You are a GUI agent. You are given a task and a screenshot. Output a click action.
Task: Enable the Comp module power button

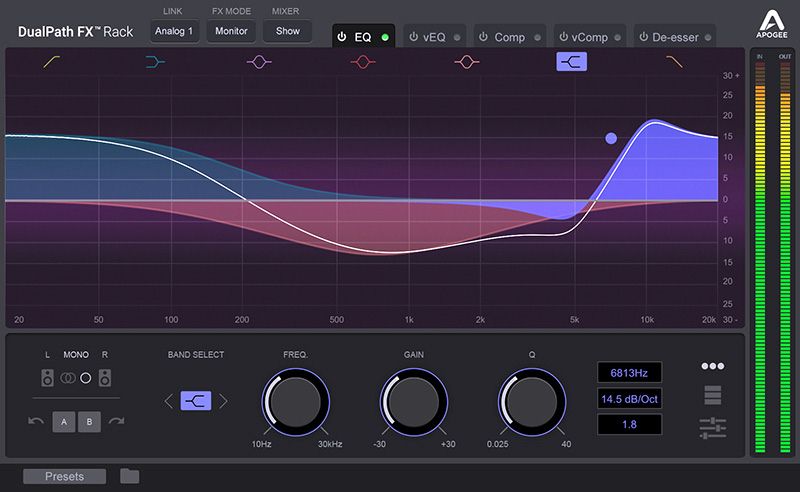(x=484, y=37)
